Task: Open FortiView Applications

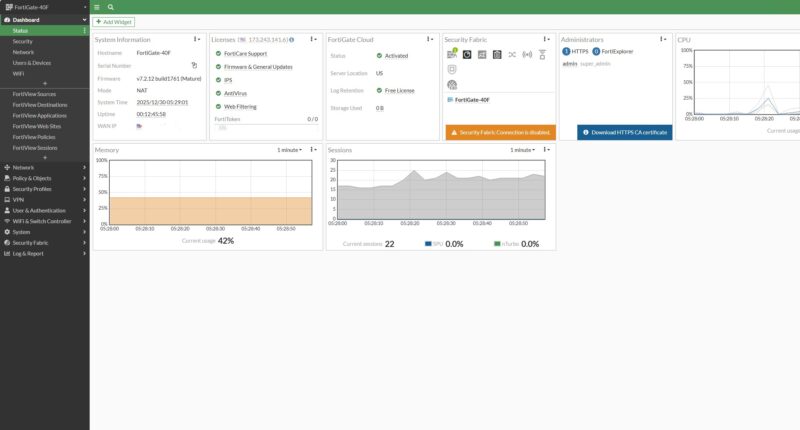Action: tap(44, 115)
